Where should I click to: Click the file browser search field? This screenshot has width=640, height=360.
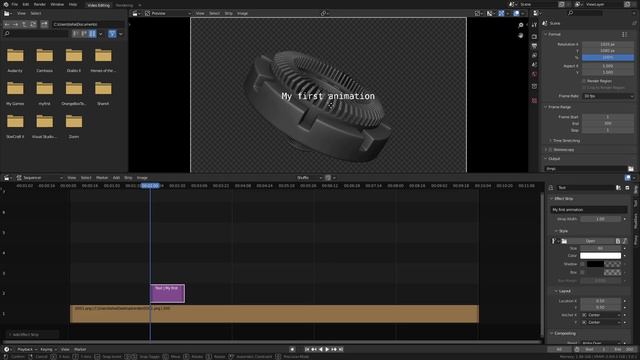point(36,33)
